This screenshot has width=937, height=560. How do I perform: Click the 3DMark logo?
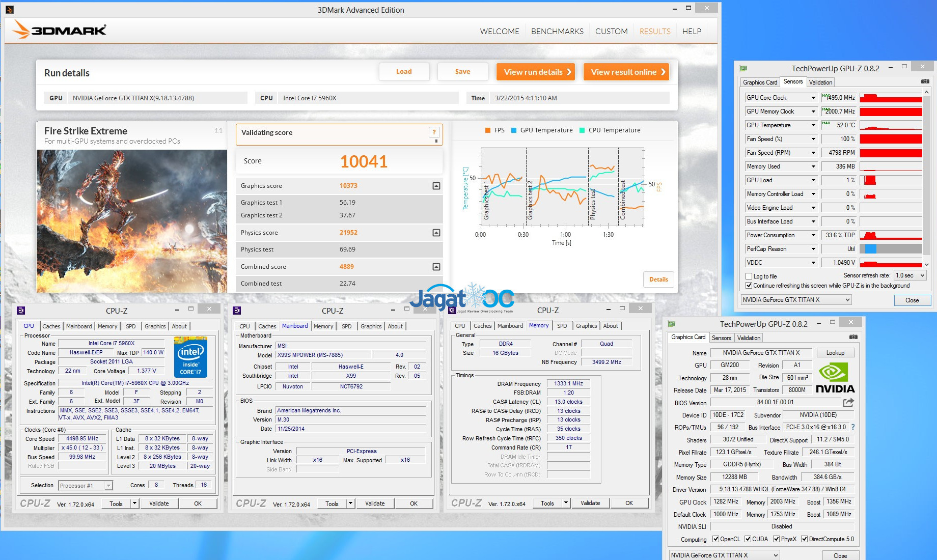pos(60,30)
